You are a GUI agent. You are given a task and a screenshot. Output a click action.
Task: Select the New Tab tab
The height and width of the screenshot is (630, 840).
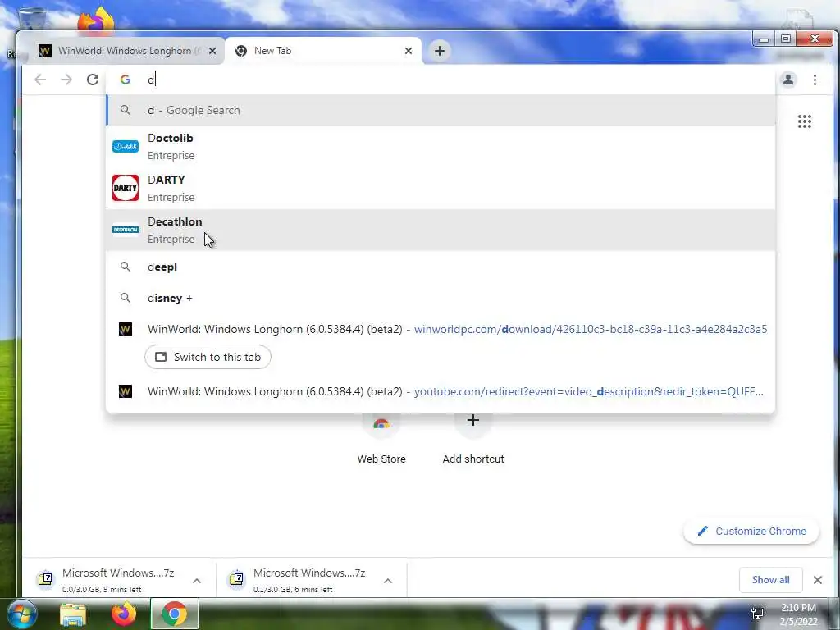(x=323, y=51)
